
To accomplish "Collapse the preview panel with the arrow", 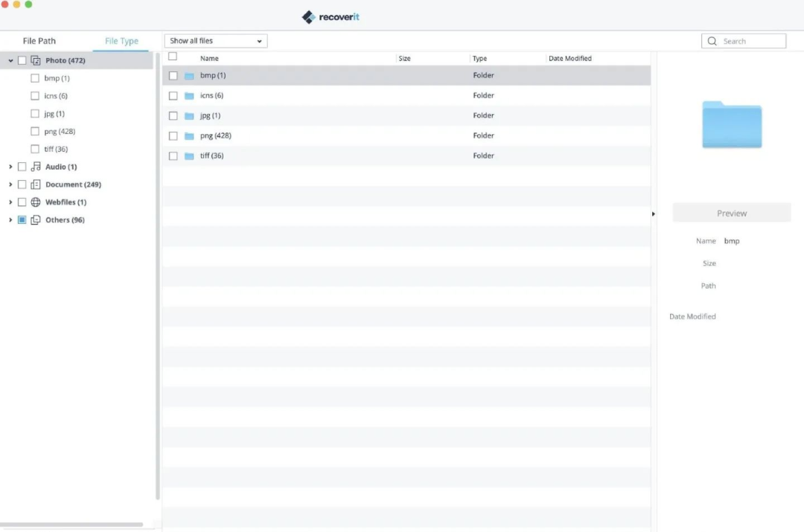I will tap(654, 214).
